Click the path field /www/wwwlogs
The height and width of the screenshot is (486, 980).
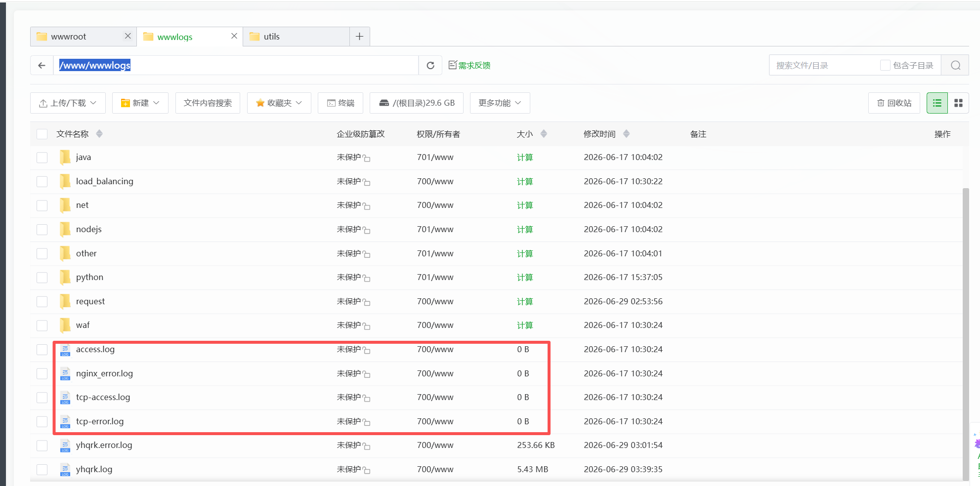coord(236,65)
